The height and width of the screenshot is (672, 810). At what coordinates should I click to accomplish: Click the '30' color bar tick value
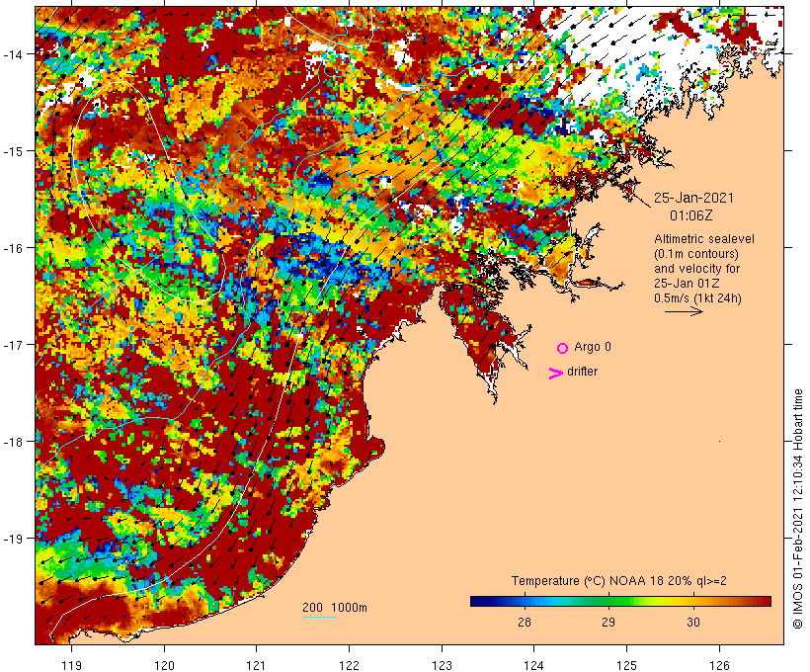tap(693, 622)
